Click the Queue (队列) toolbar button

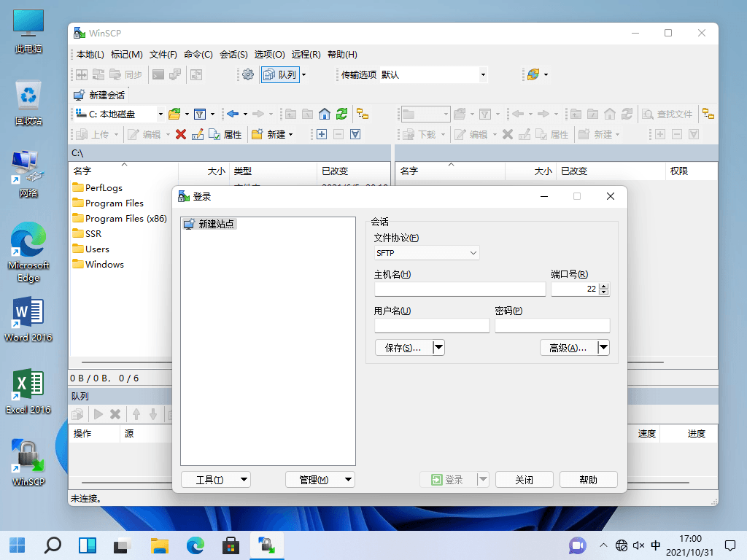tap(280, 75)
